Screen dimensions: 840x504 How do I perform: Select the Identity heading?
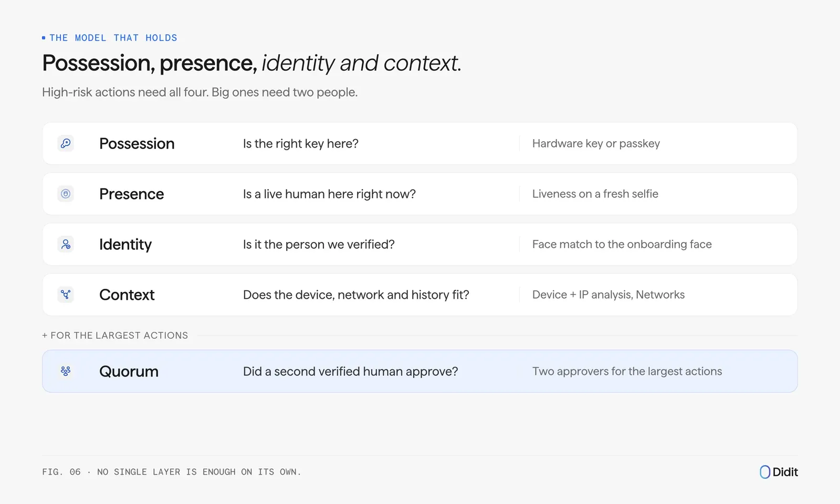pos(125,245)
